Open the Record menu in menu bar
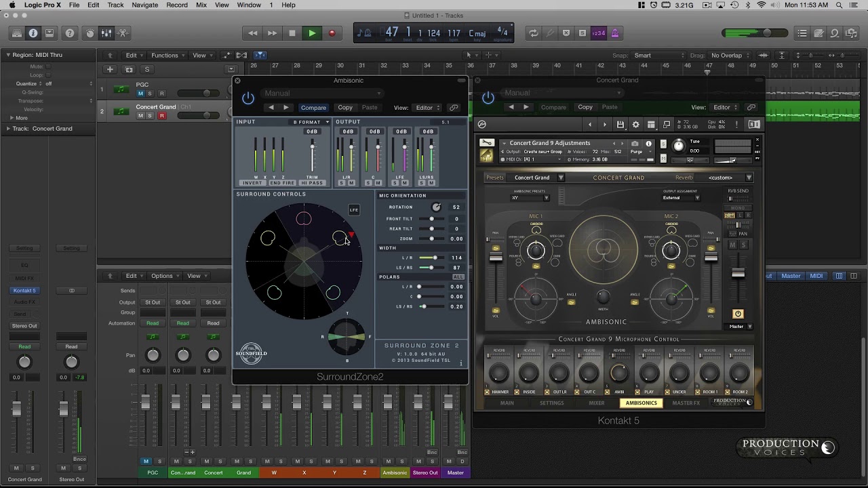Image resolution: width=868 pixels, height=488 pixels. pyautogui.click(x=177, y=5)
